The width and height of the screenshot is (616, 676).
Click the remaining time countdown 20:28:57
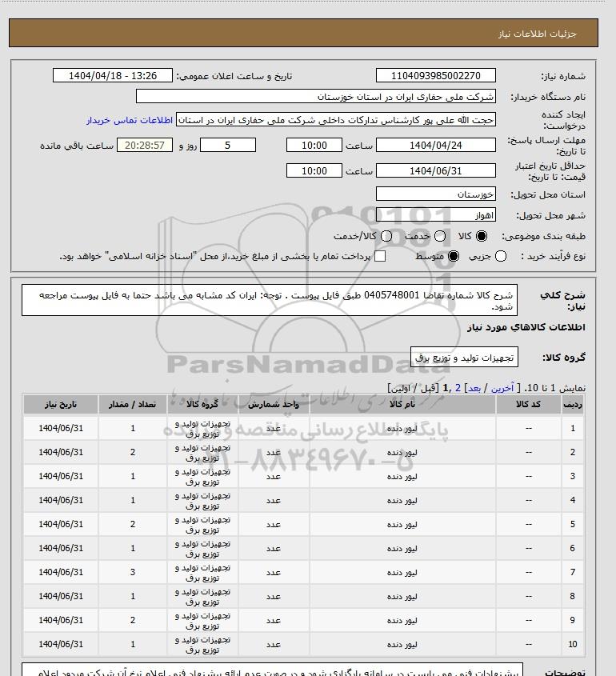[145, 145]
